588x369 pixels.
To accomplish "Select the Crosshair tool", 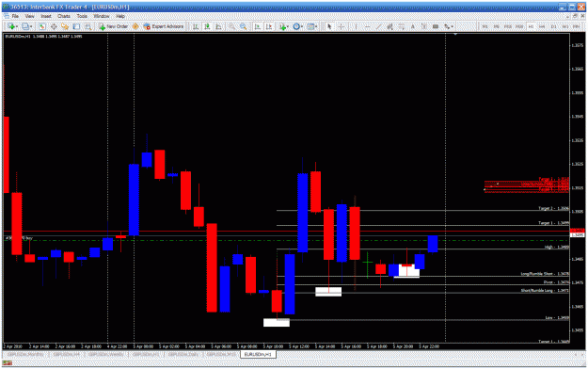I will click(342, 26).
